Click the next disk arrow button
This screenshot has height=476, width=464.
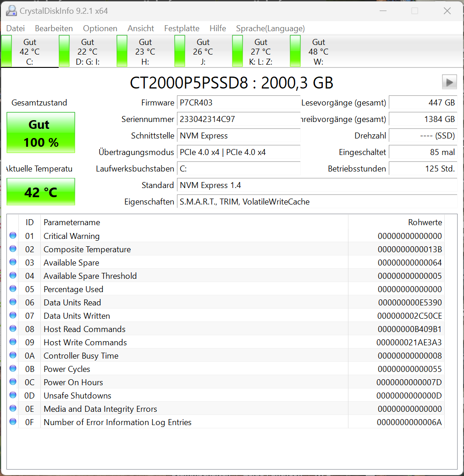point(449,82)
